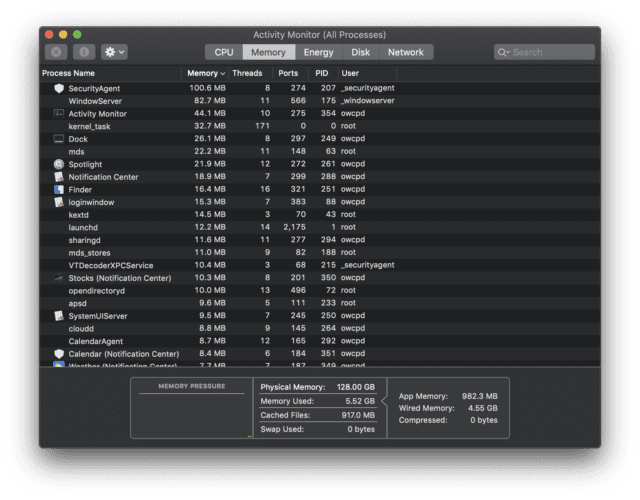
Task: Click the Memory Pressure graph panel
Action: pos(191,414)
